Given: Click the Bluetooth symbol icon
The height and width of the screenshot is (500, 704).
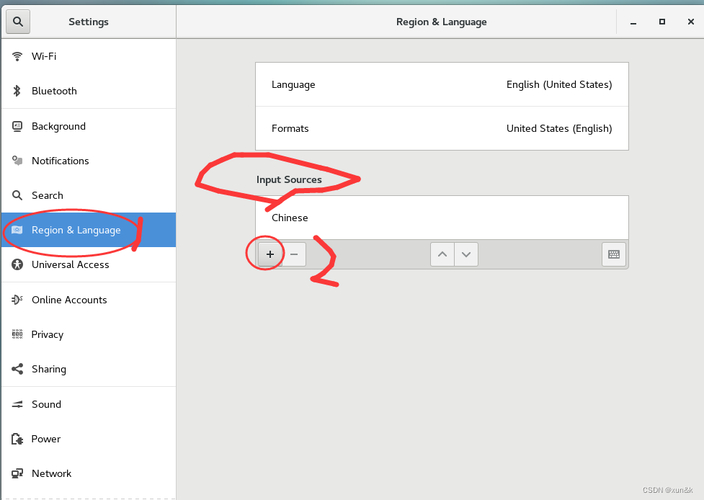Looking at the screenshot, I should click(x=17, y=91).
